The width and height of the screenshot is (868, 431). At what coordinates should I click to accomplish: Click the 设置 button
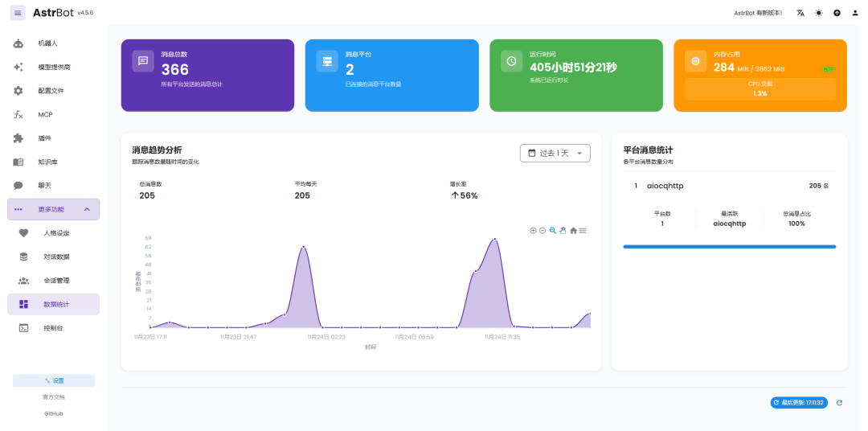tap(54, 381)
